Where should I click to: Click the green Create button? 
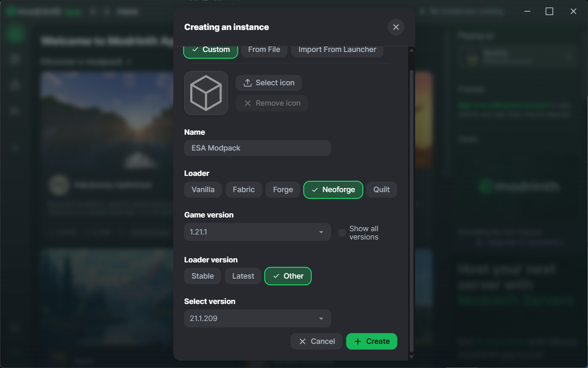(371, 341)
